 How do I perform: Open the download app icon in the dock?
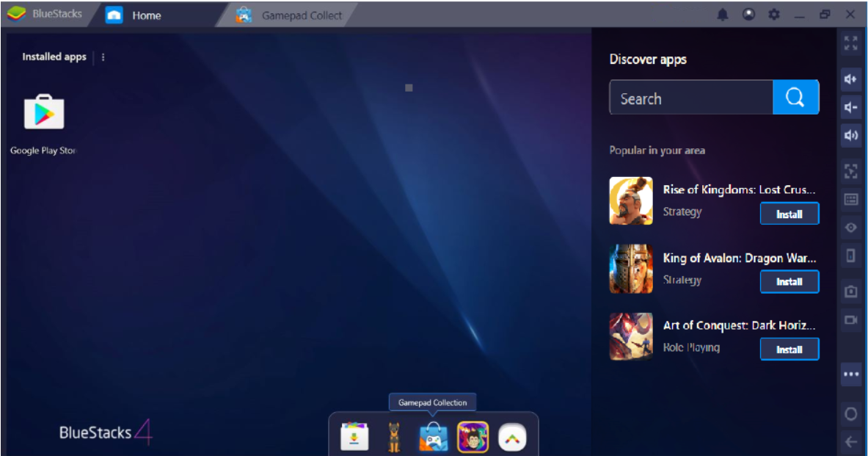click(354, 437)
